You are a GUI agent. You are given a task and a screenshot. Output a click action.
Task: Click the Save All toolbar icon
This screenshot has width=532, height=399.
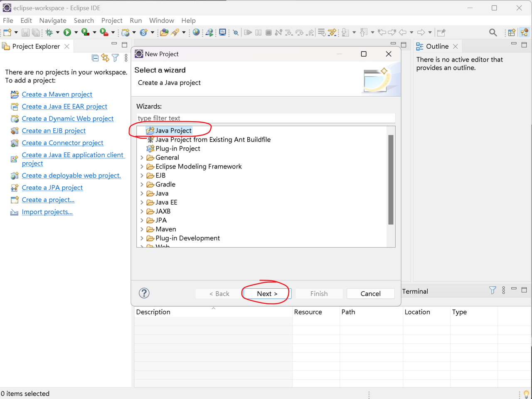point(36,32)
